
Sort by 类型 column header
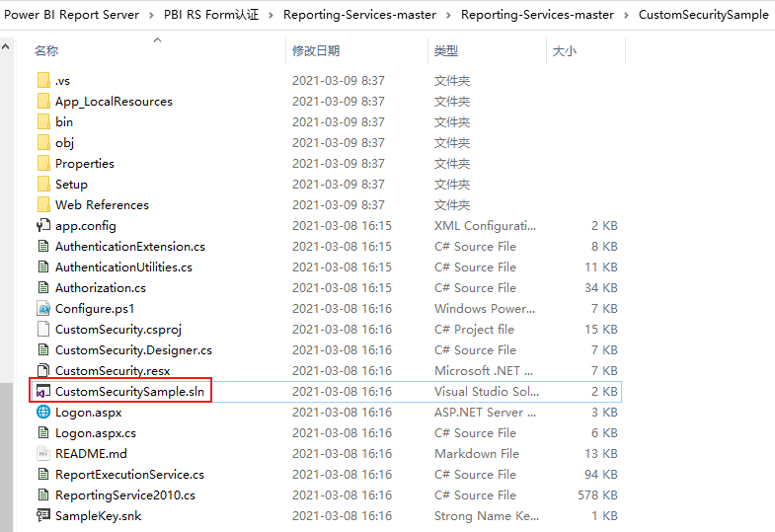(x=446, y=51)
